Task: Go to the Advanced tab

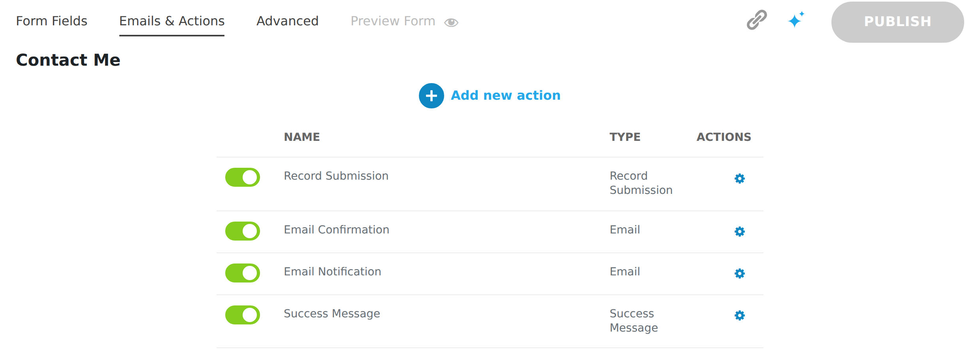Action: click(288, 21)
